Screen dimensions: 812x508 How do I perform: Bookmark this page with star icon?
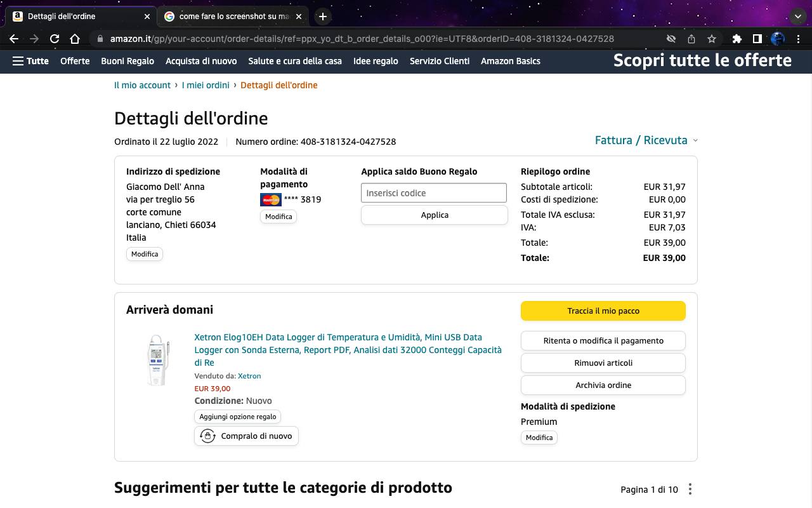[712, 39]
